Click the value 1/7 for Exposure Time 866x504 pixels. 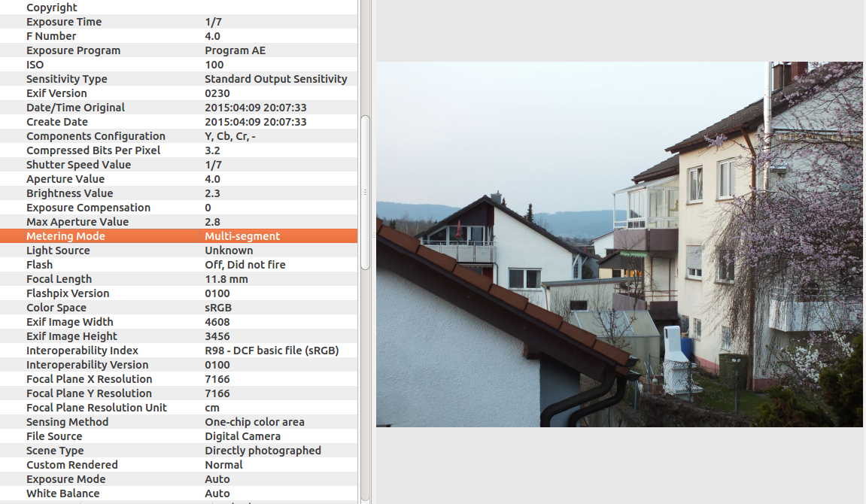pos(213,22)
